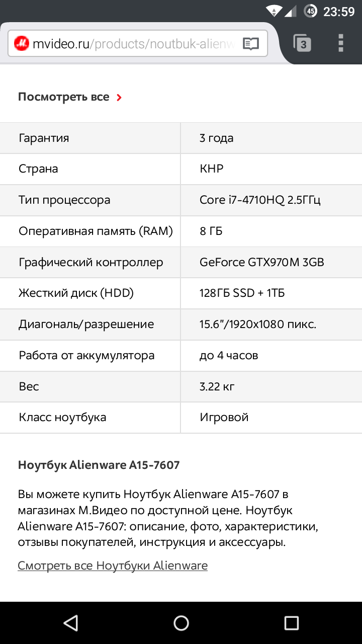This screenshot has height=644, width=362.
Task: Tap the battery indicator showing 45
Action: click(x=311, y=11)
